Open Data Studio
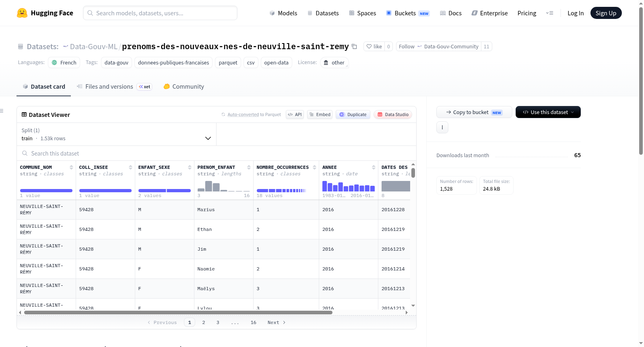Viewport: 644px width, 347px height. pyautogui.click(x=393, y=114)
